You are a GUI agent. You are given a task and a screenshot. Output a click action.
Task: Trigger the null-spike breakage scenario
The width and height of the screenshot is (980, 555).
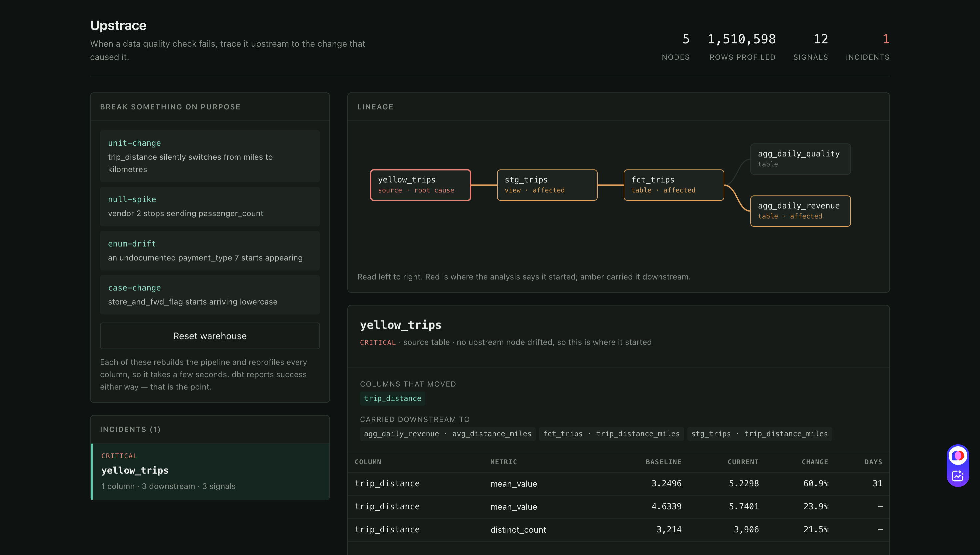pyautogui.click(x=210, y=206)
